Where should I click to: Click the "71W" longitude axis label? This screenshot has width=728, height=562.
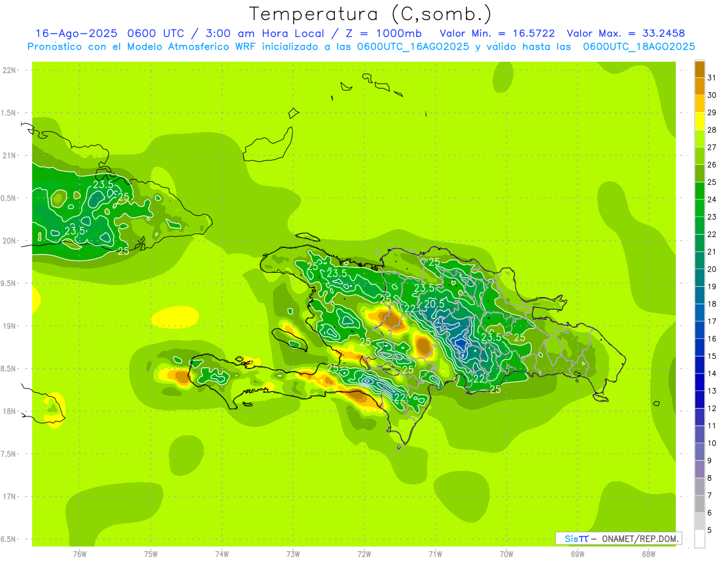pyautogui.click(x=435, y=554)
